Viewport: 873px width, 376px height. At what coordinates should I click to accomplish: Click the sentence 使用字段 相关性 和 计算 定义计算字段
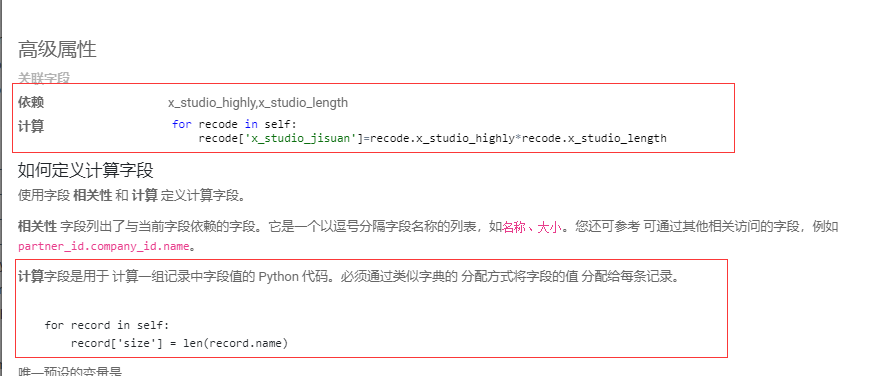point(131,196)
